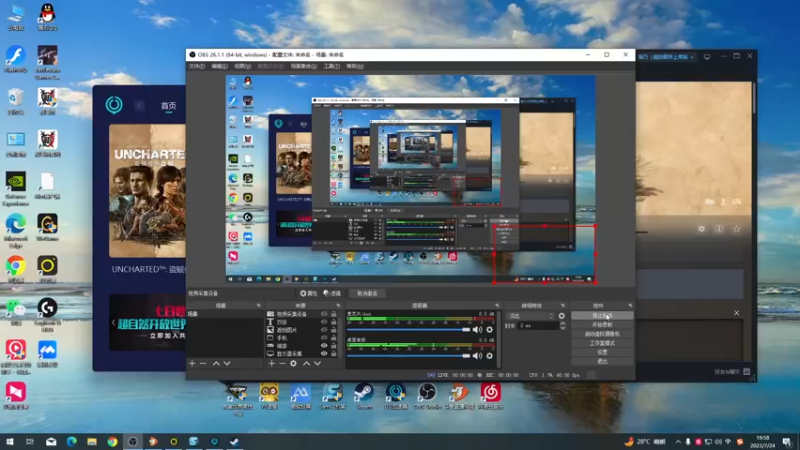Mute the Mic/Aux channel speaker icon
The width and height of the screenshot is (800, 450).
click(477, 330)
